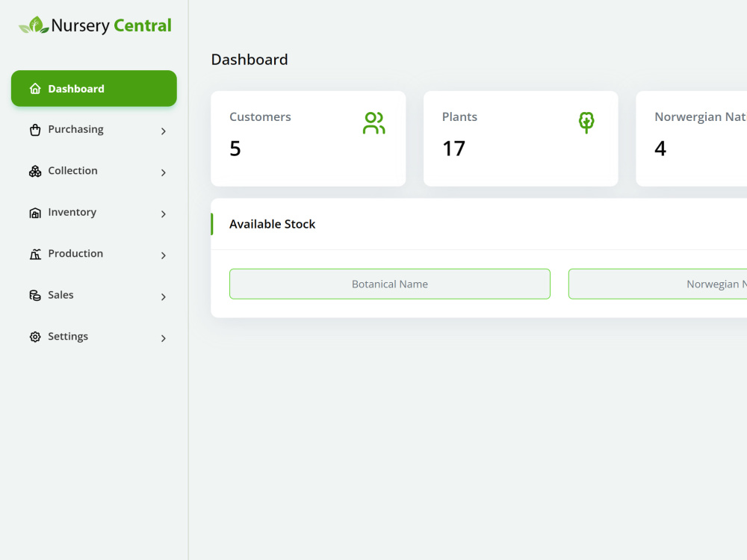This screenshot has width=747, height=560.
Task: Open Settings label in the sidebar
Action: tap(68, 337)
